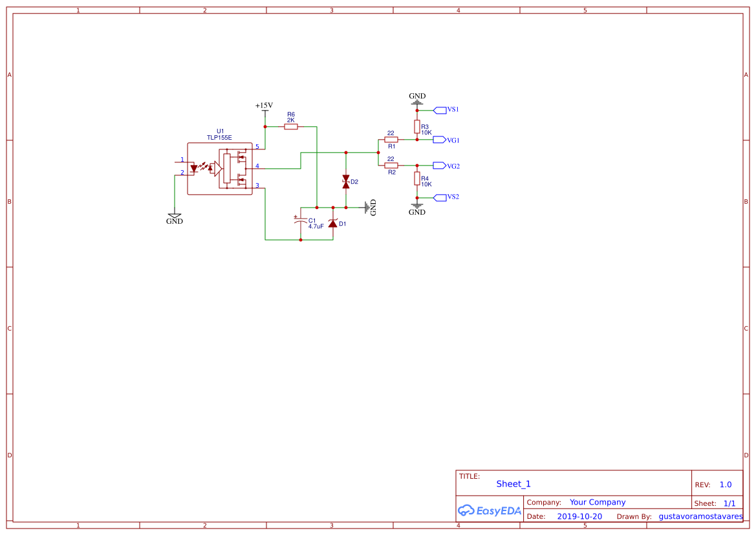
Task: Click the Sheet_1 title text
Action: coord(513,484)
